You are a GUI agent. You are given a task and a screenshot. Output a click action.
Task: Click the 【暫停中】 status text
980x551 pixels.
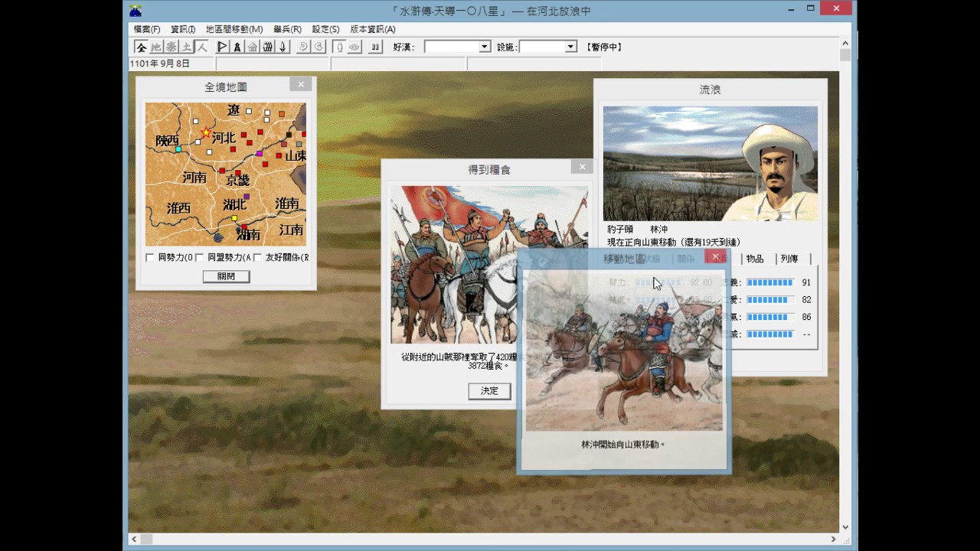[x=604, y=47]
